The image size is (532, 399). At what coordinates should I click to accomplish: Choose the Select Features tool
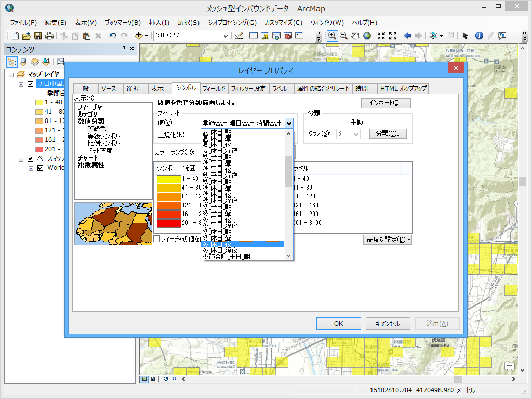[433, 36]
